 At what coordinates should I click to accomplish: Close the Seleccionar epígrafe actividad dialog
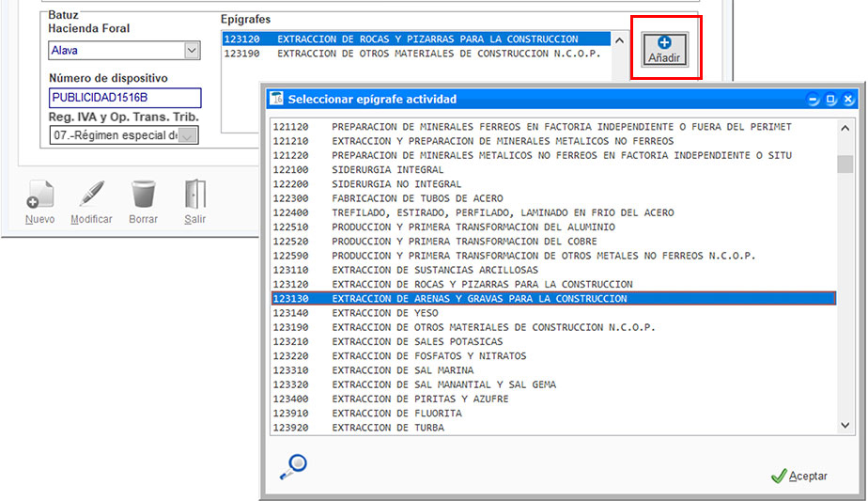click(x=848, y=100)
